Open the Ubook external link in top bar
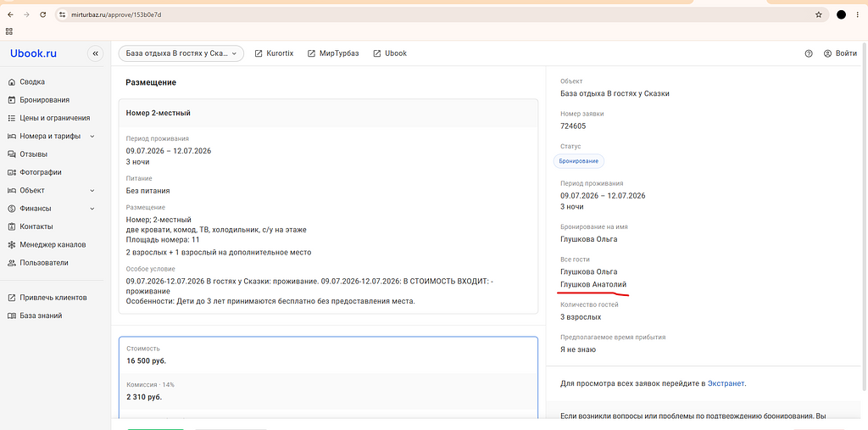 pos(390,53)
